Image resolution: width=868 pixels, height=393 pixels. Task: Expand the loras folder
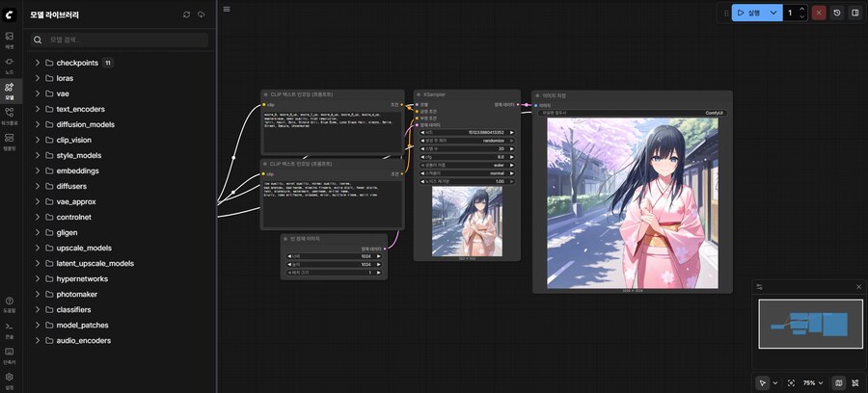[67, 78]
